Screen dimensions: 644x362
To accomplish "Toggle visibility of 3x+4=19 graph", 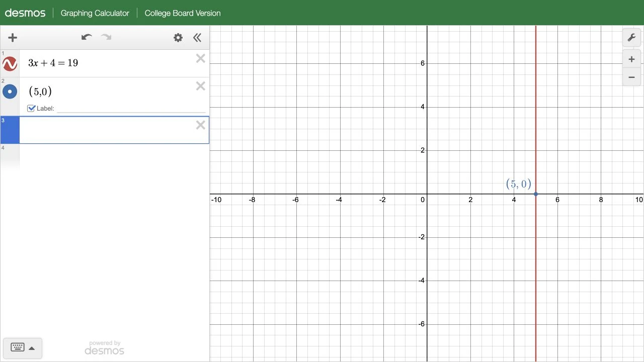I will pyautogui.click(x=10, y=64).
